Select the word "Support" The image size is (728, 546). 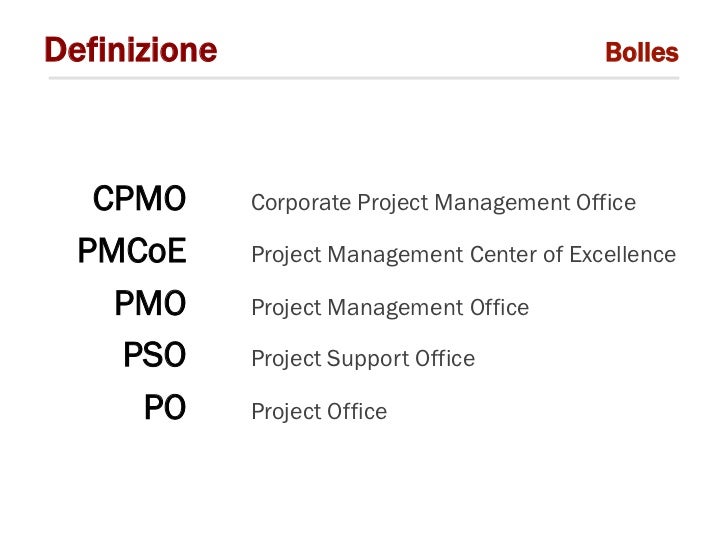368,360
